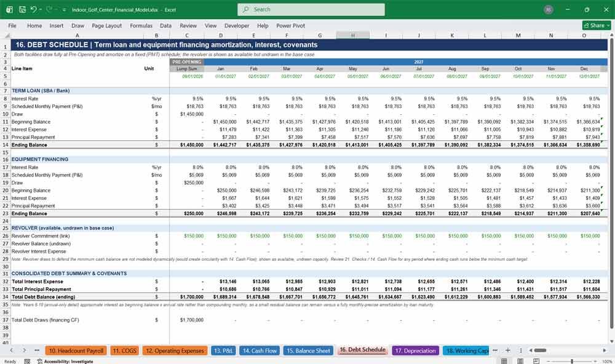Select the 2027 year header cell
The width and height of the screenshot is (615, 364).
pyautogui.click(x=418, y=62)
